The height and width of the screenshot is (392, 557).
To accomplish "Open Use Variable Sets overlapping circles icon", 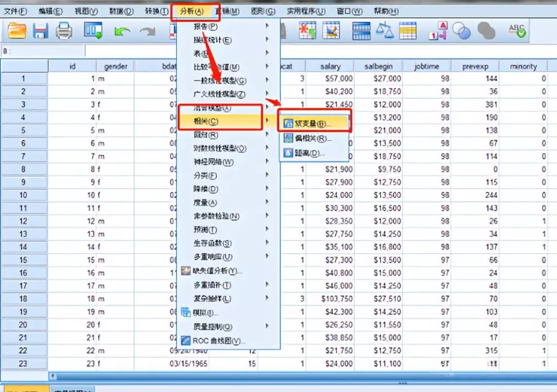I will click(462, 31).
